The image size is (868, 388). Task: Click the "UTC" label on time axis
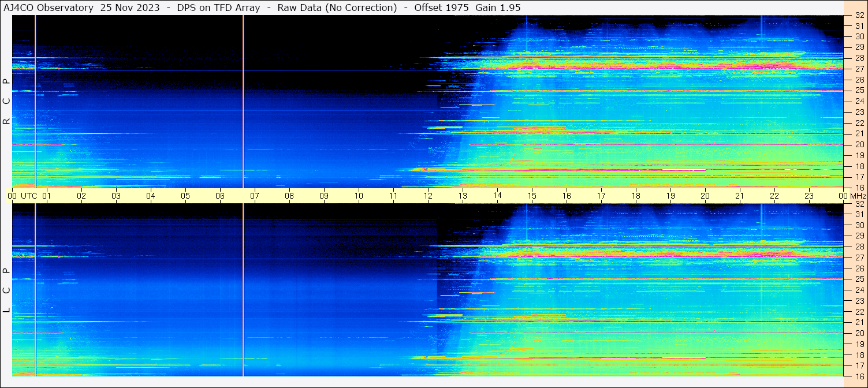29,196
